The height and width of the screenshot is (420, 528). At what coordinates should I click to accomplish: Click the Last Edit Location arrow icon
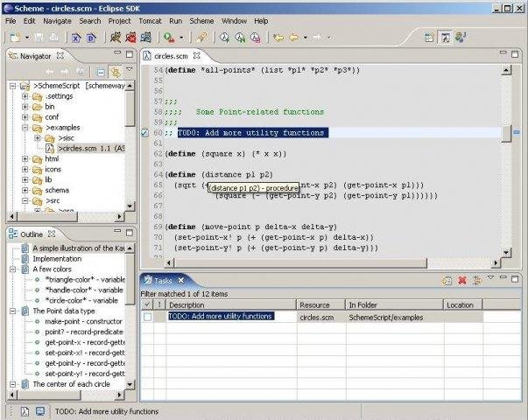[278, 38]
